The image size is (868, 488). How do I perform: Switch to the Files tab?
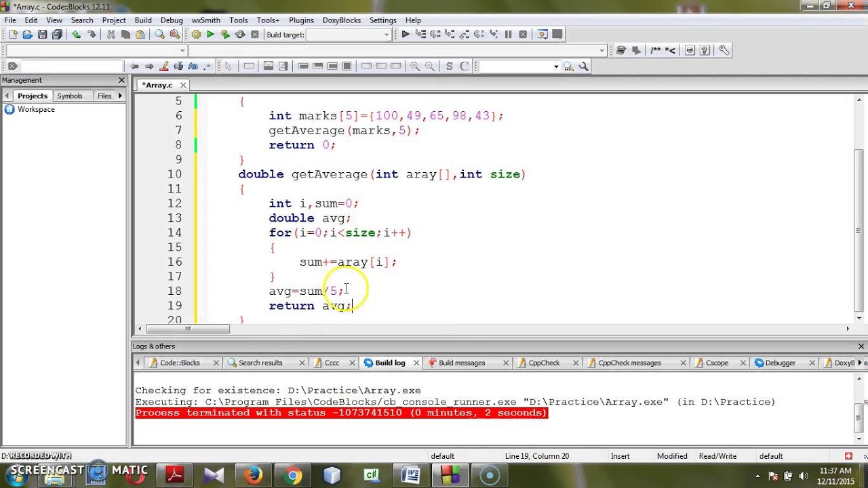[x=104, y=96]
